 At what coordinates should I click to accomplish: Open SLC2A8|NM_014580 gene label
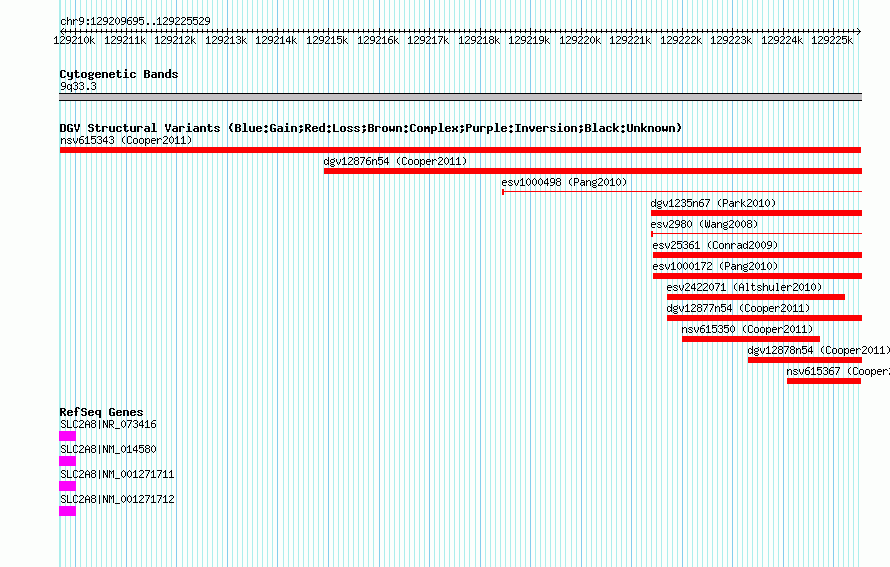point(108,449)
